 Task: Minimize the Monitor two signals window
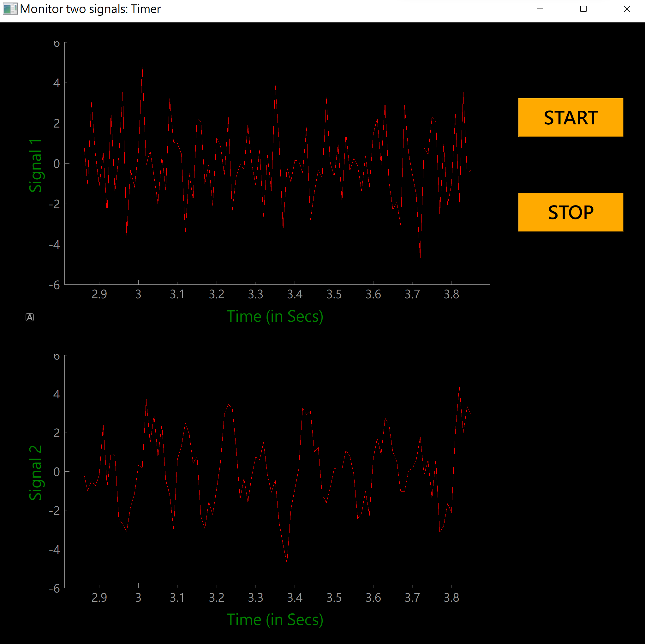click(x=540, y=9)
